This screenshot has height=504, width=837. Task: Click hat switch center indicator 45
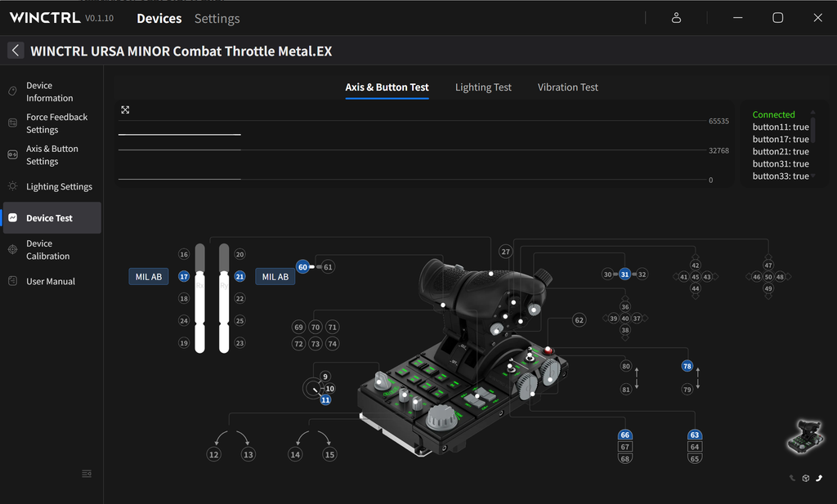point(695,277)
